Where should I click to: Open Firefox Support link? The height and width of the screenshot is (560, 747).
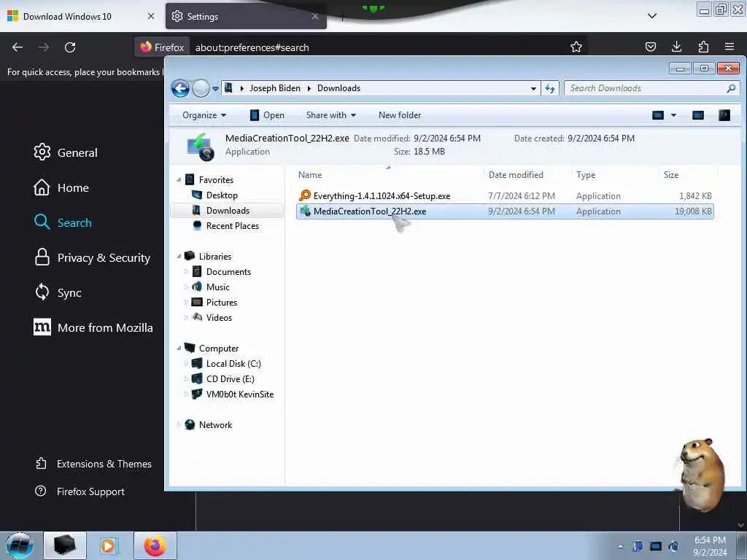point(80,491)
